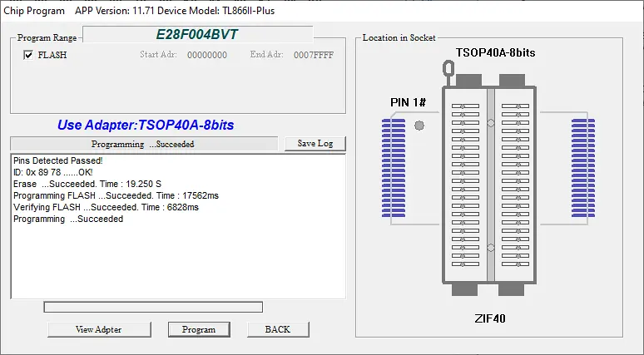
Task: Click the ZIF40 socket diagram
Action: click(x=489, y=185)
